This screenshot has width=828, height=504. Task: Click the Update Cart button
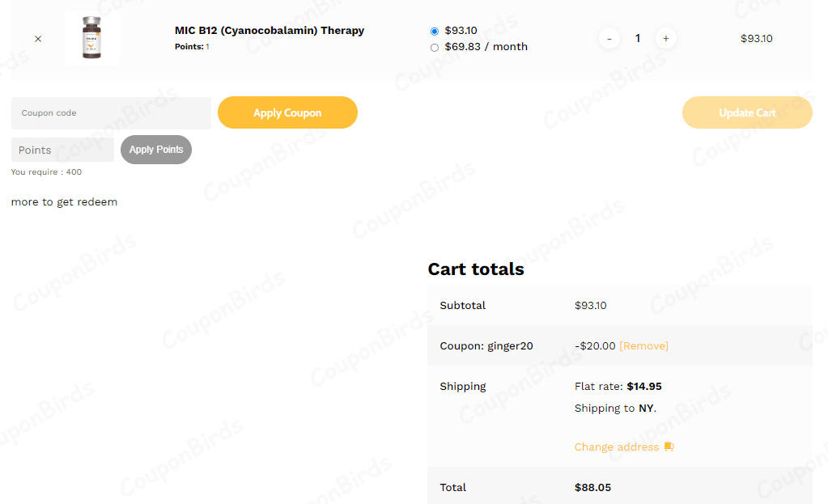point(746,112)
